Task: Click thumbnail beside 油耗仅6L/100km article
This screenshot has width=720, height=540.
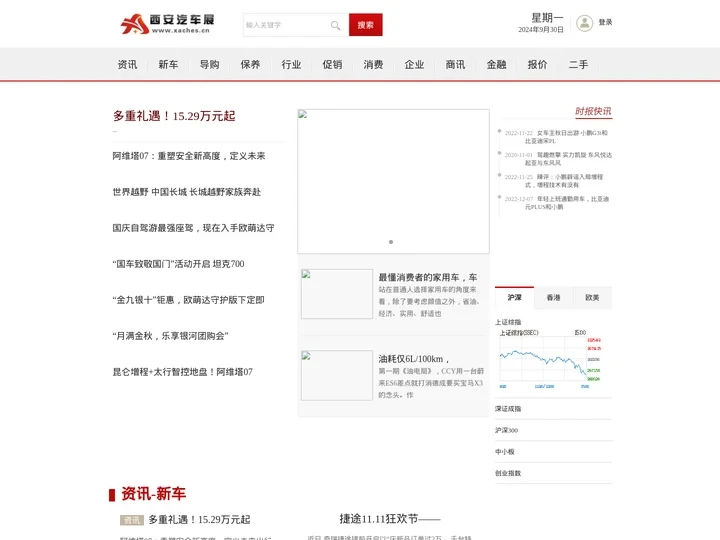Action: tap(337, 375)
